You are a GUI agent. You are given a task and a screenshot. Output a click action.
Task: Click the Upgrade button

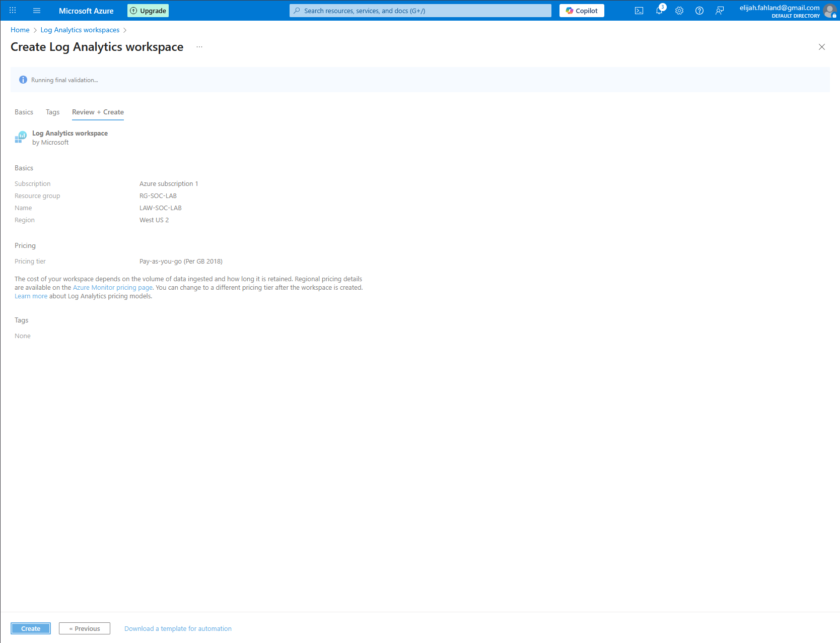(148, 11)
